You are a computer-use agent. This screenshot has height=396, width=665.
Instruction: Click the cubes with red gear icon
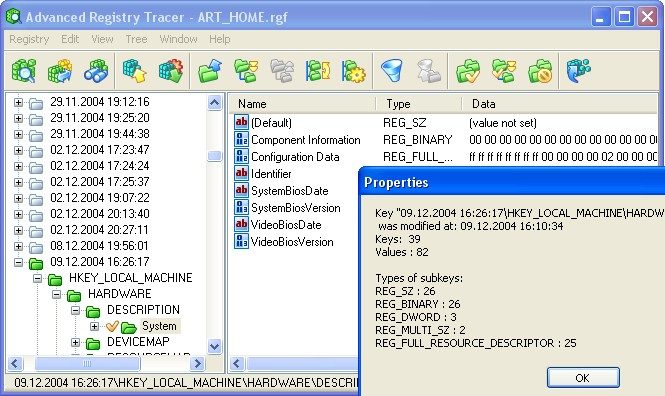tap(171, 70)
